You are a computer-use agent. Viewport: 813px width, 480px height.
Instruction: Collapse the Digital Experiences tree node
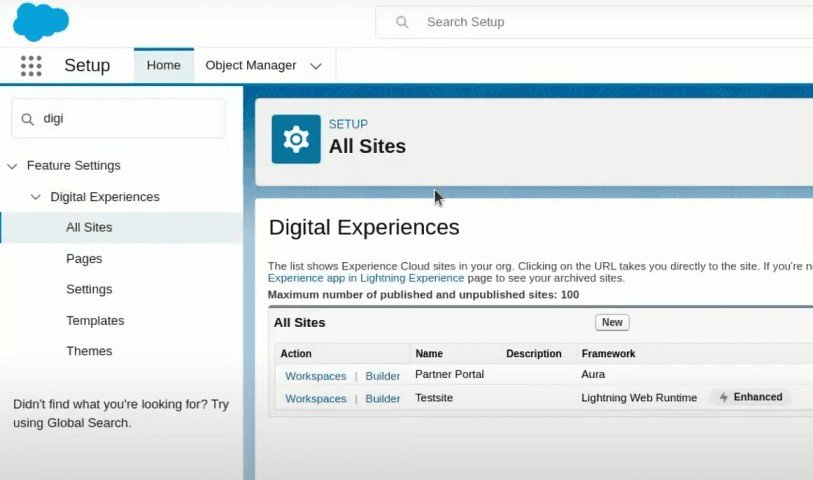click(35, 197)
